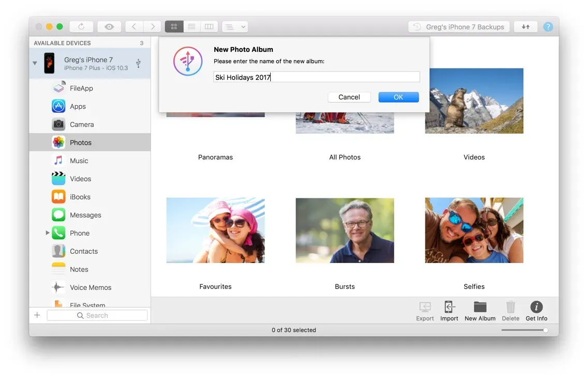Open the arrange options dropdown
588x378 pixels.
[235, 26]
